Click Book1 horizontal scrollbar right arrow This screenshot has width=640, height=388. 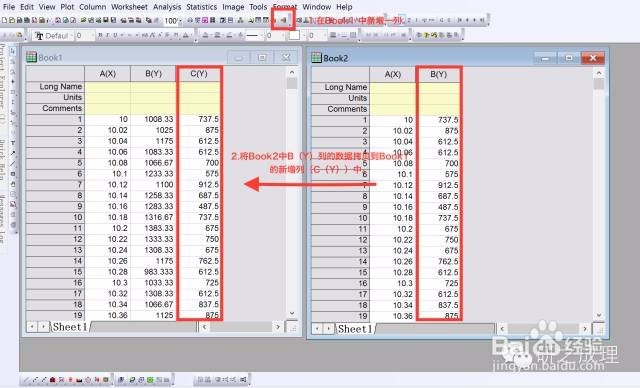[278, 327]
